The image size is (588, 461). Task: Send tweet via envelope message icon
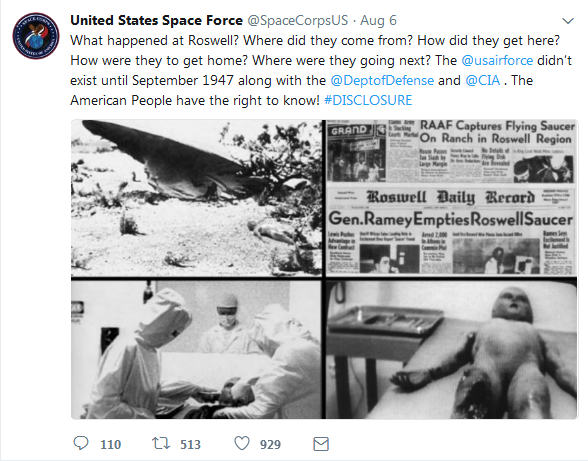[321, 444]
